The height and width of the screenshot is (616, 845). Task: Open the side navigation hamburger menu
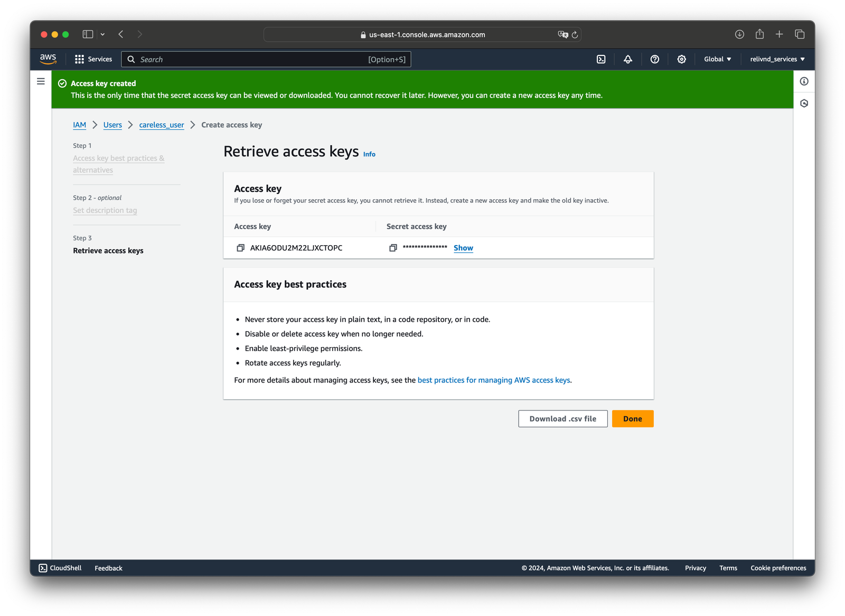click(41, 81)
